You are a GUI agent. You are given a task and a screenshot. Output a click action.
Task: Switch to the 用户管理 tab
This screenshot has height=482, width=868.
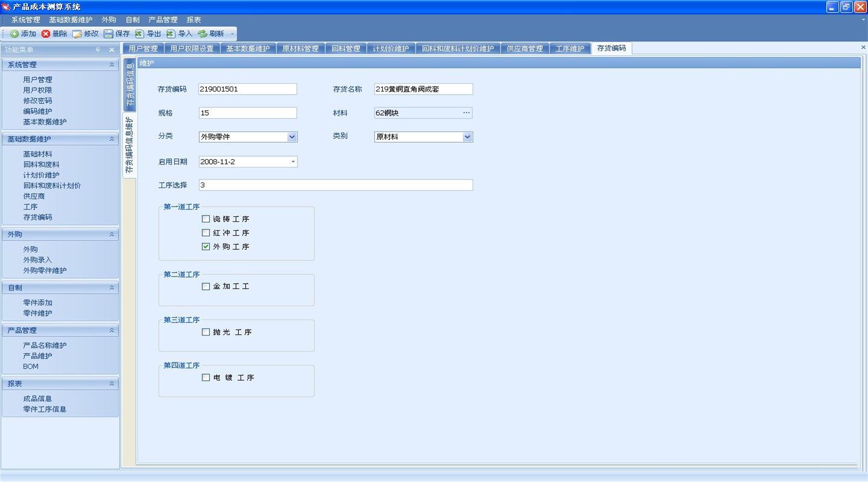point(143,49)
